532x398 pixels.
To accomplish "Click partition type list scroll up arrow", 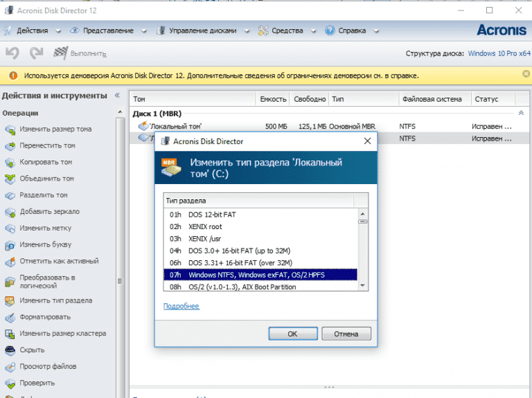I will point(363,214).
